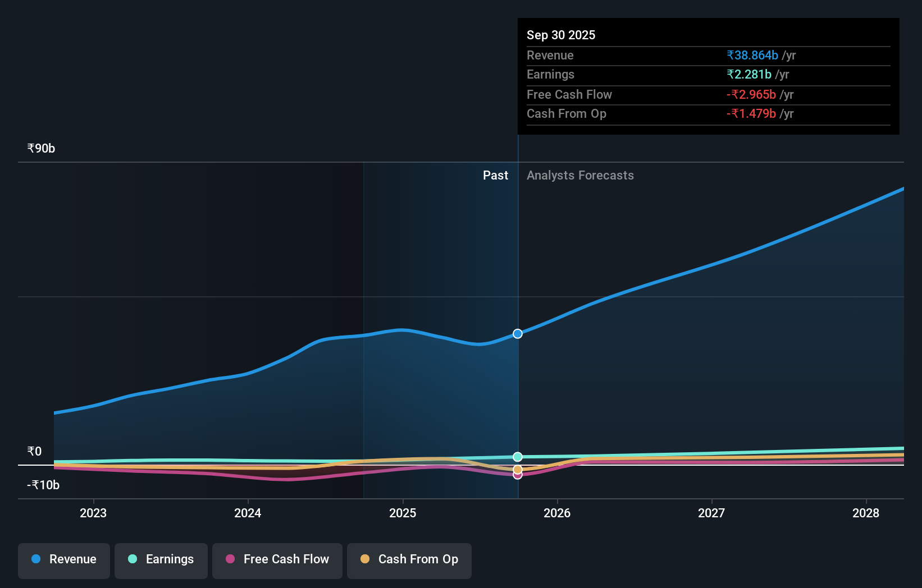
Task: Click the yellow Cash From Op legend dot
Action: tap(366, 559)
